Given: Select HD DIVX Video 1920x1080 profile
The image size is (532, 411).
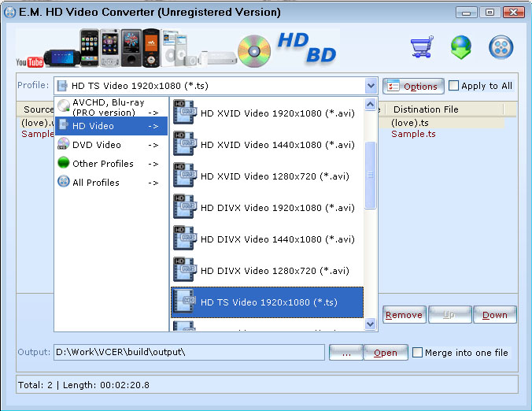Looking at the screenshot, I should 266,208.
